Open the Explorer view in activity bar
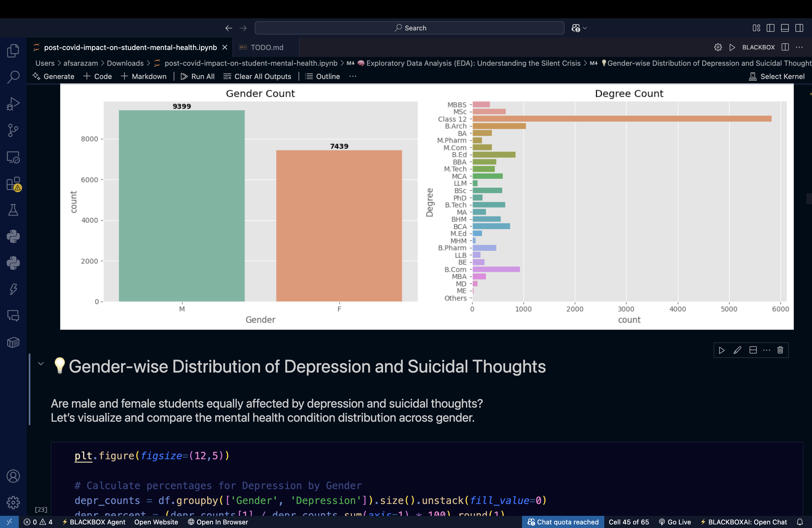Screen dimensions: 812x528 [x=13, y=51]
